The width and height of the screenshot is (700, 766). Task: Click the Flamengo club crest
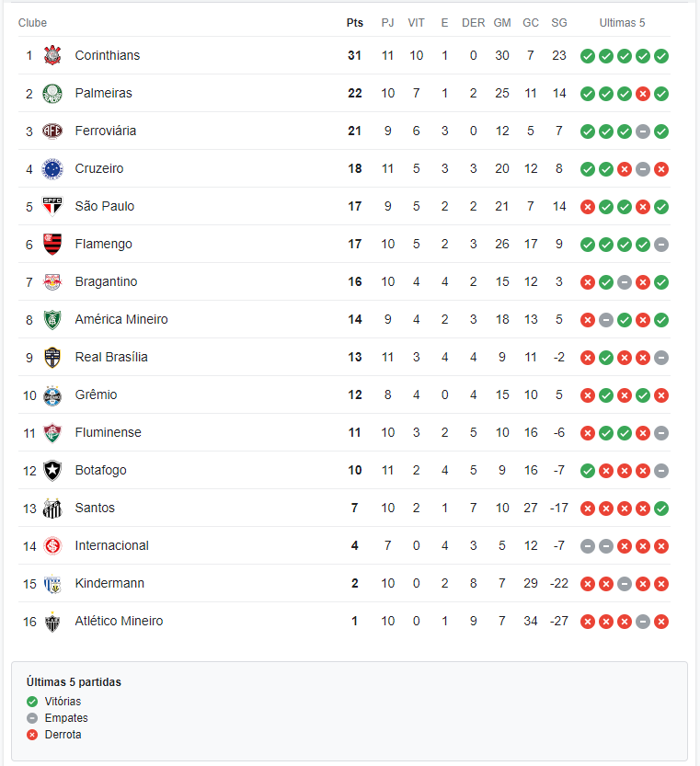tap(52, 244)
